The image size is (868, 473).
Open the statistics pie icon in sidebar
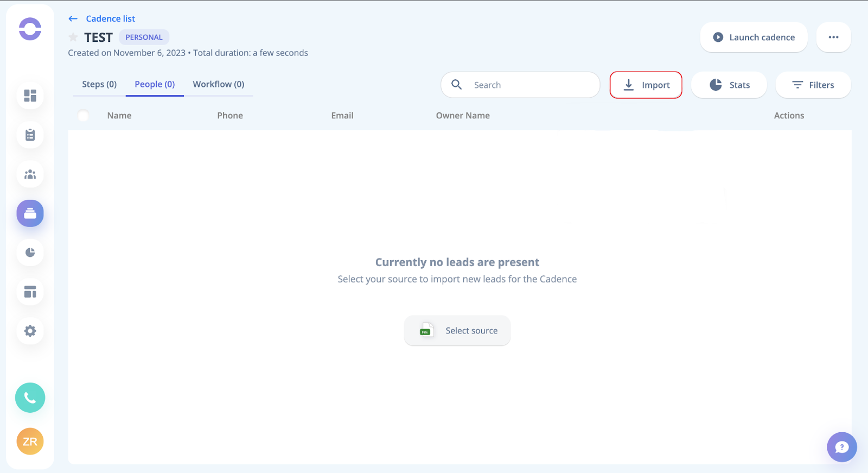click(30, 253)
